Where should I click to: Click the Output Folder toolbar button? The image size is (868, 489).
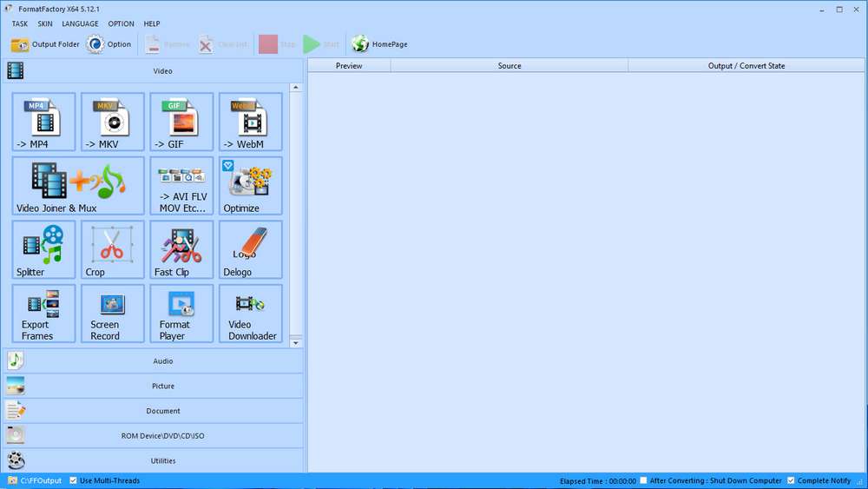pyautogui.click(x=45, y=44)
